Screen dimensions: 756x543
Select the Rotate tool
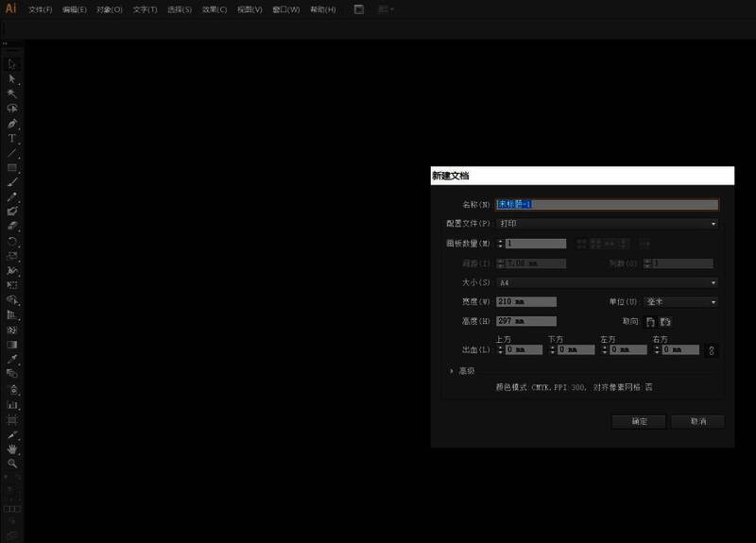tap(12, 241)
